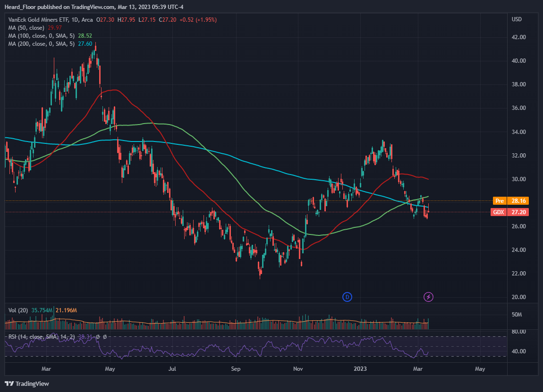This screenshot has height=392, width=543.
Task: Select the MA (50, close) indicator legend
Action: (x=26, y=28)
